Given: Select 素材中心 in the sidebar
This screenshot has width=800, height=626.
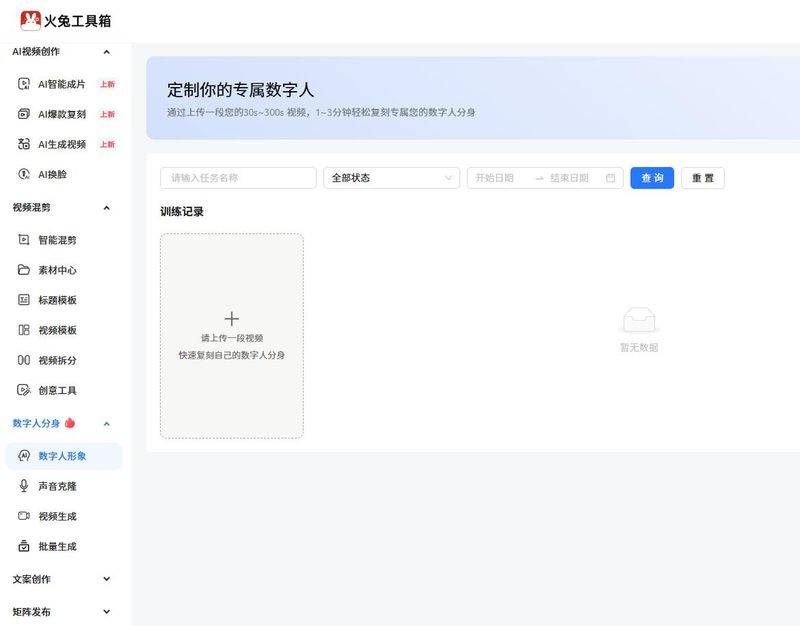Looking at the screenshot, I should [64, 269].
